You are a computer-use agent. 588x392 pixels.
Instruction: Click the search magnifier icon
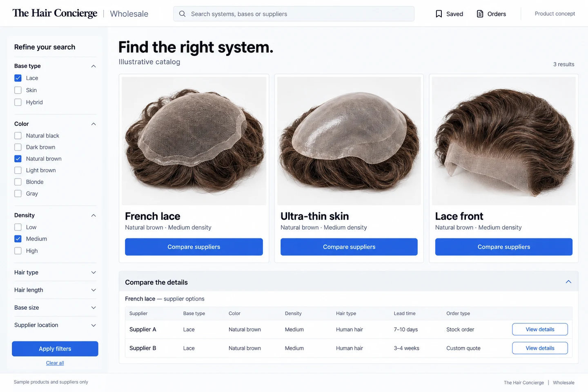click(183, 14)
